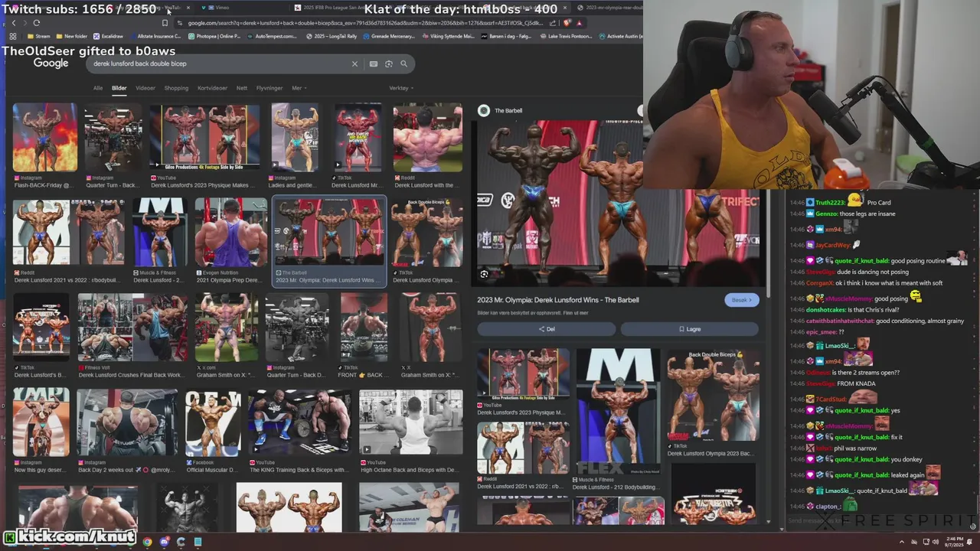The height and width of the screenshot is (551, 980).
Task: Click the Flash-BACK-Friday Instagram image result
Action: tap(45, 138)
